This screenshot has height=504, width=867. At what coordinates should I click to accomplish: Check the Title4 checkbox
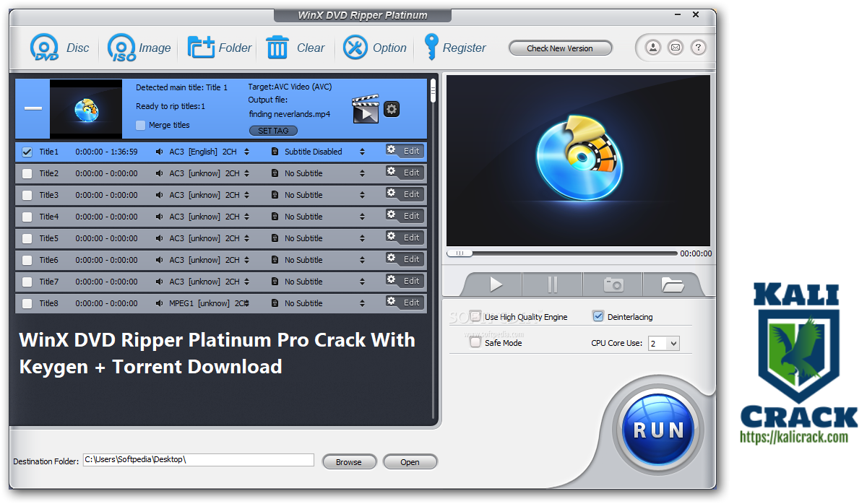click(27, 217)
